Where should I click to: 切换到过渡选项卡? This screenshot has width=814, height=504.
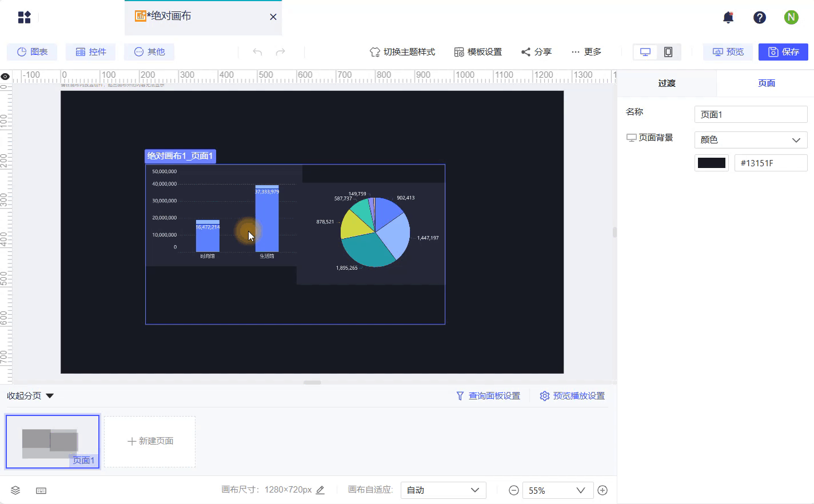pos(667,83)
